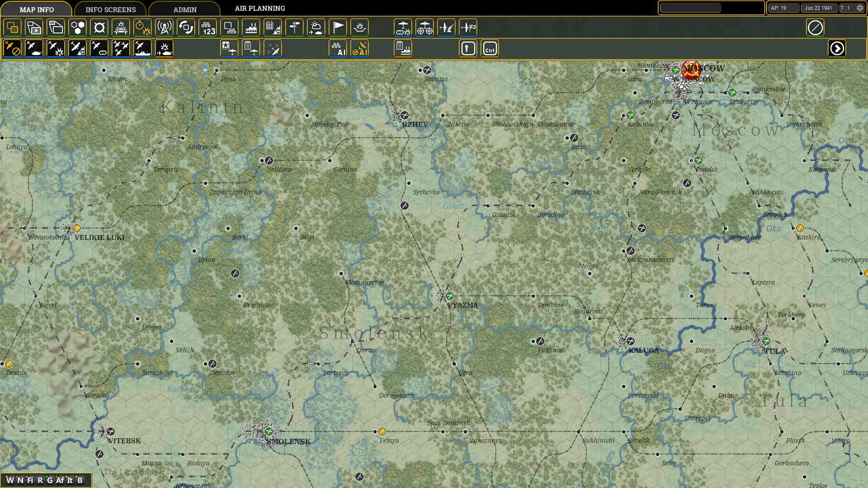This screenshot has width=868, height=488.
Task: Click the T: 1 turn indicator
Action: (846, 8)
